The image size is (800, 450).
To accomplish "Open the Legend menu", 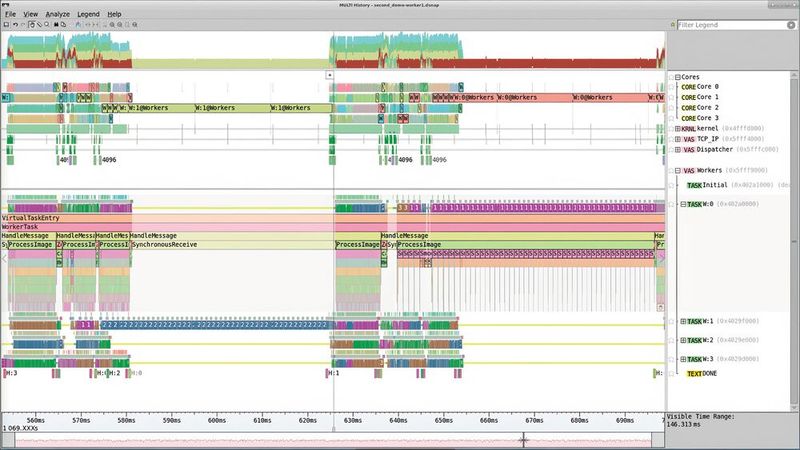I will 88,14.
